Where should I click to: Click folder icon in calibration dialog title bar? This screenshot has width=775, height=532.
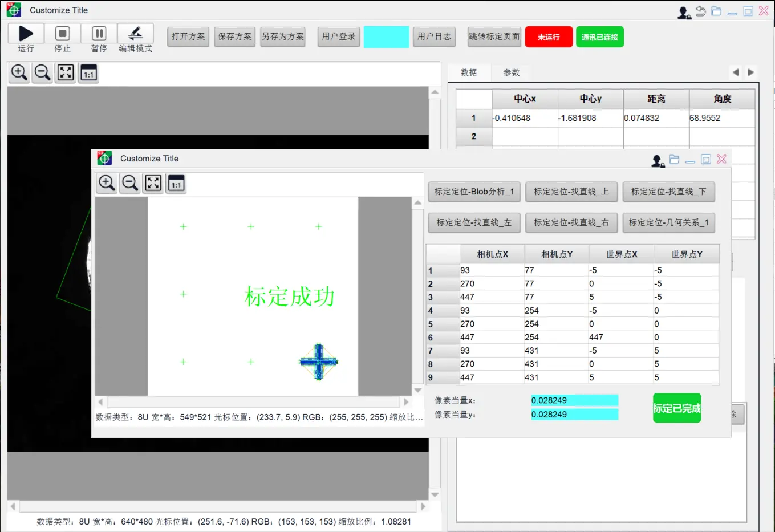tap(674, 159)
